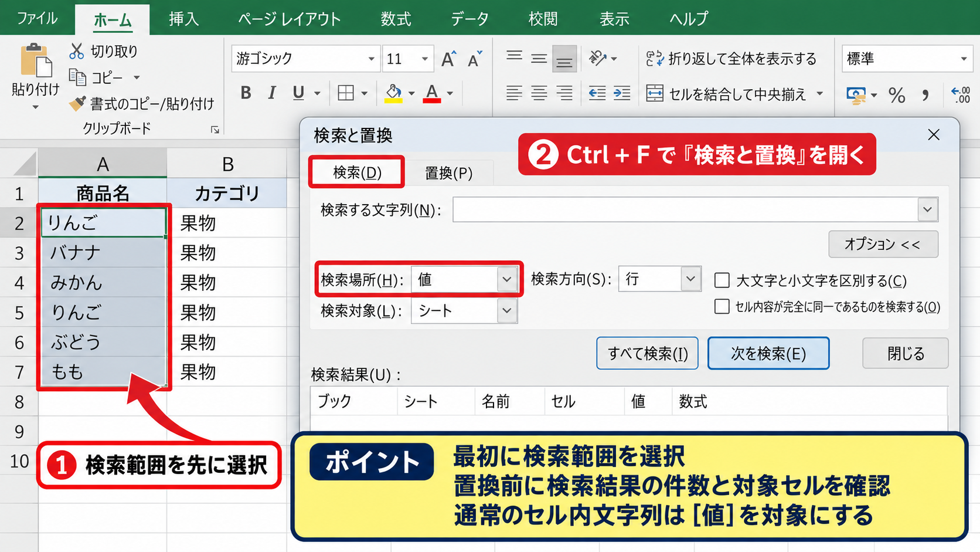This screenshot has height=552, width=980.
Task: Decrease font size with small A icon
Action: click(x=474, y=59)
